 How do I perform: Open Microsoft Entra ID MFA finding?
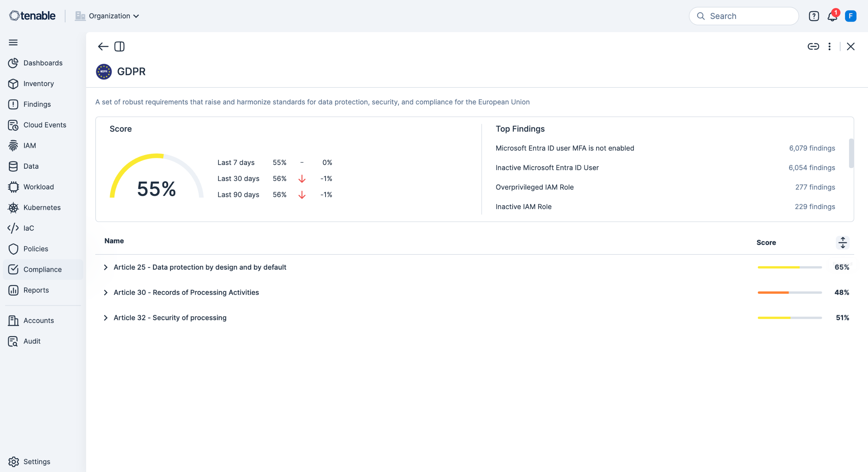pos(565,148)
